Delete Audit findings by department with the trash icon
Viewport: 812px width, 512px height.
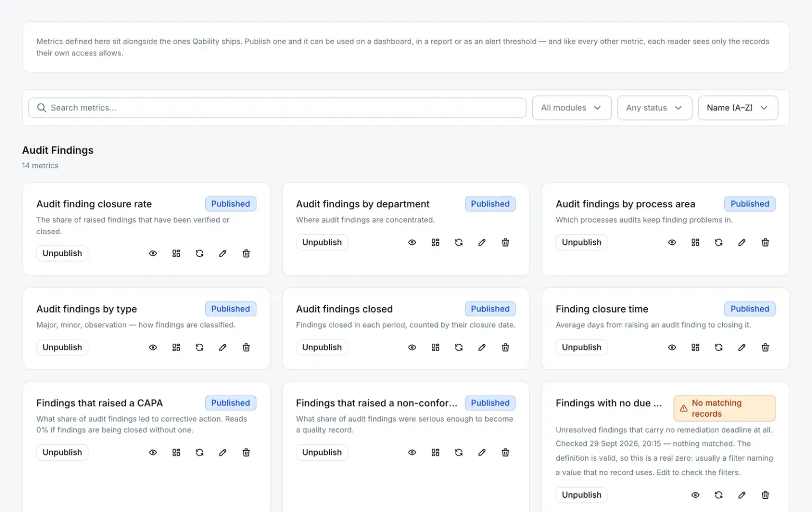[505, 242]
